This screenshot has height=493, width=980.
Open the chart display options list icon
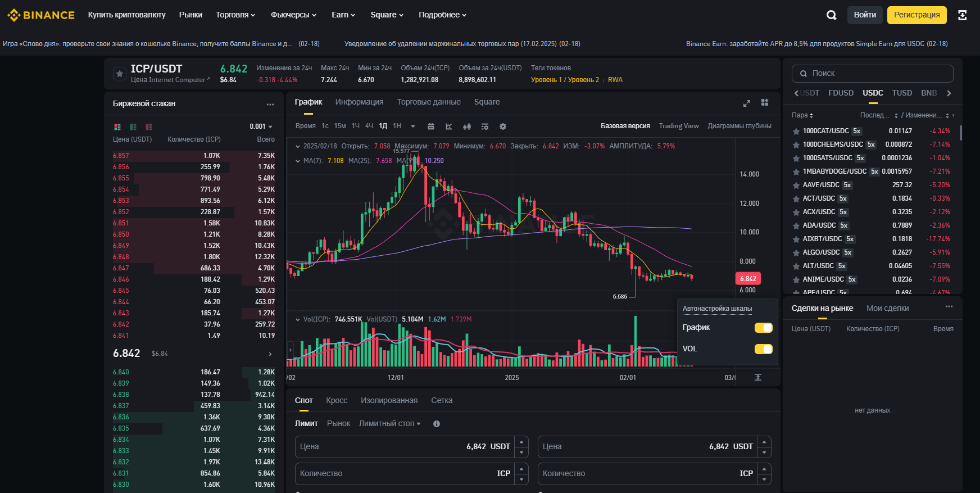[485, 126]
